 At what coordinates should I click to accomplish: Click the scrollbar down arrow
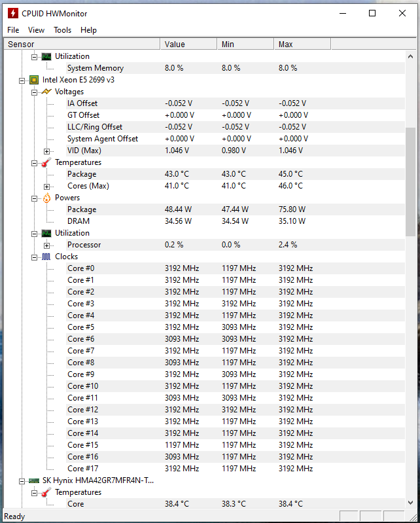410,502
